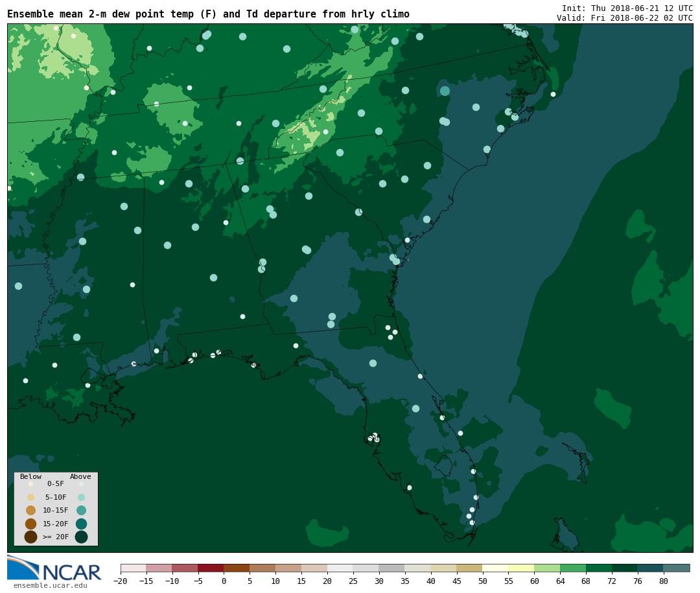The image size is (700, 593).
Task: Pick the white 20 to 25 colorbar segment
Action: (x=341, y=568)
